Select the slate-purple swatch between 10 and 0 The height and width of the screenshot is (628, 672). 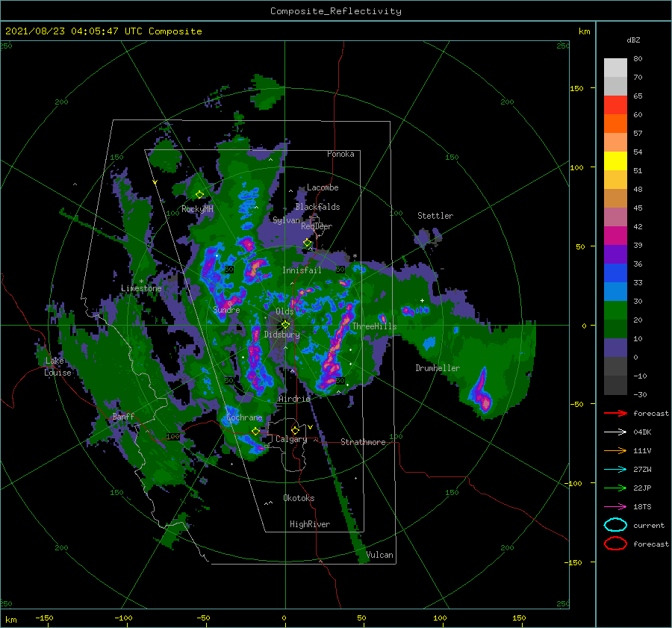pos(615,348)
